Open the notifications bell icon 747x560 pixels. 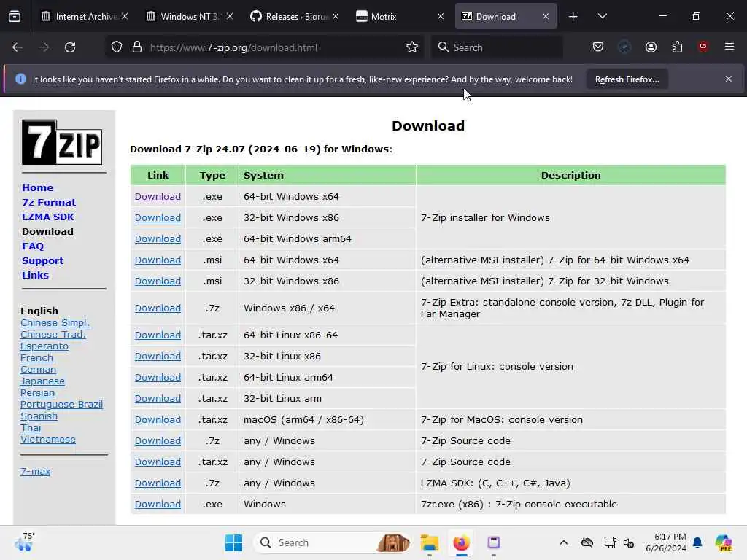point(697,542)
